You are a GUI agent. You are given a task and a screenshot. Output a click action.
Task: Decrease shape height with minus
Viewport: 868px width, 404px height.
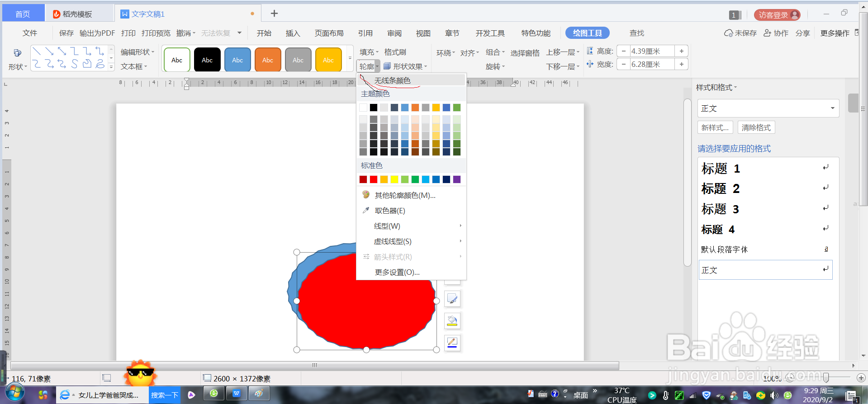pyautogui.click(x=624, y=51)
